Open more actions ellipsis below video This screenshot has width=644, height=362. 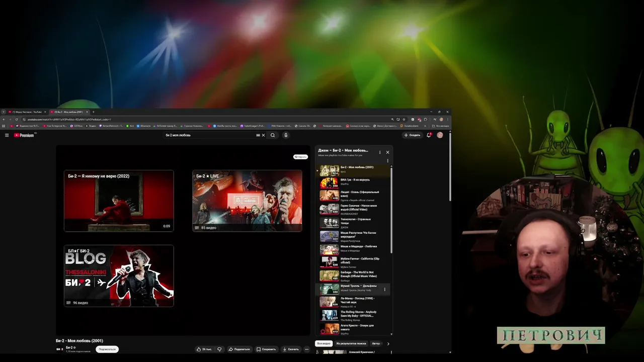(306, 349)
